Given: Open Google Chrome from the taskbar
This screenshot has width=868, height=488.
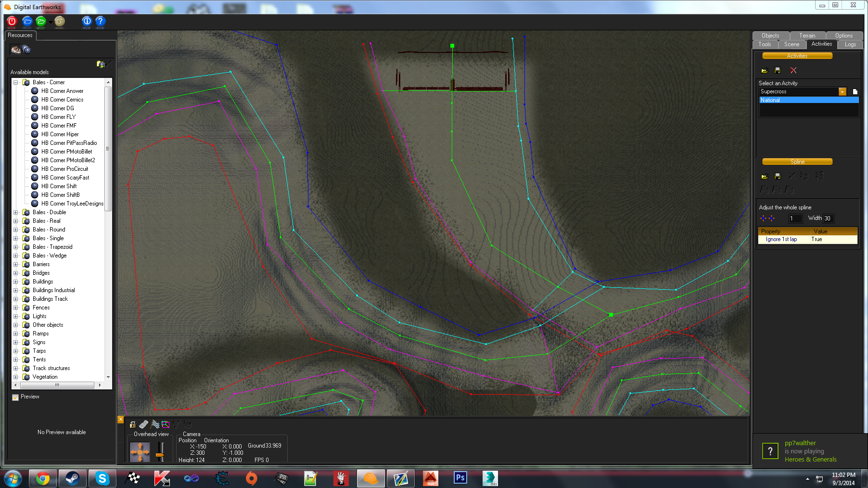Looking at the screenshot, I should pyautogui.click(x=42, y=478).
